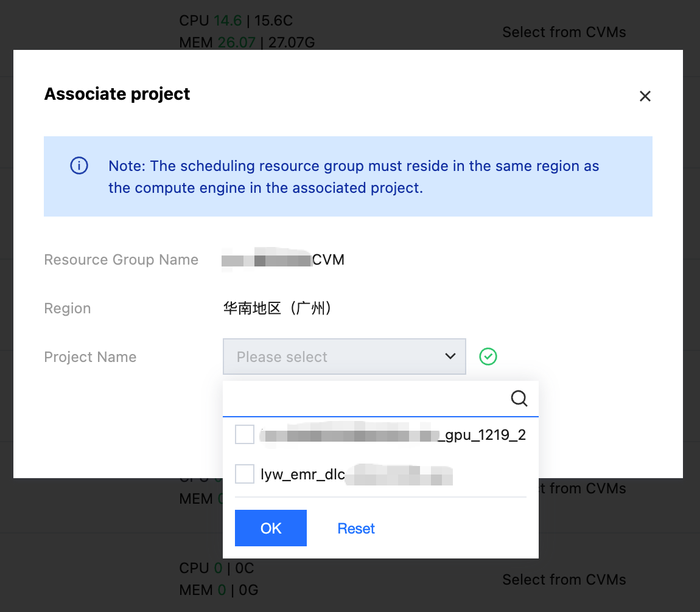Close the Associate project dialog
Viewport: 700px width, 612px height.
645,96
